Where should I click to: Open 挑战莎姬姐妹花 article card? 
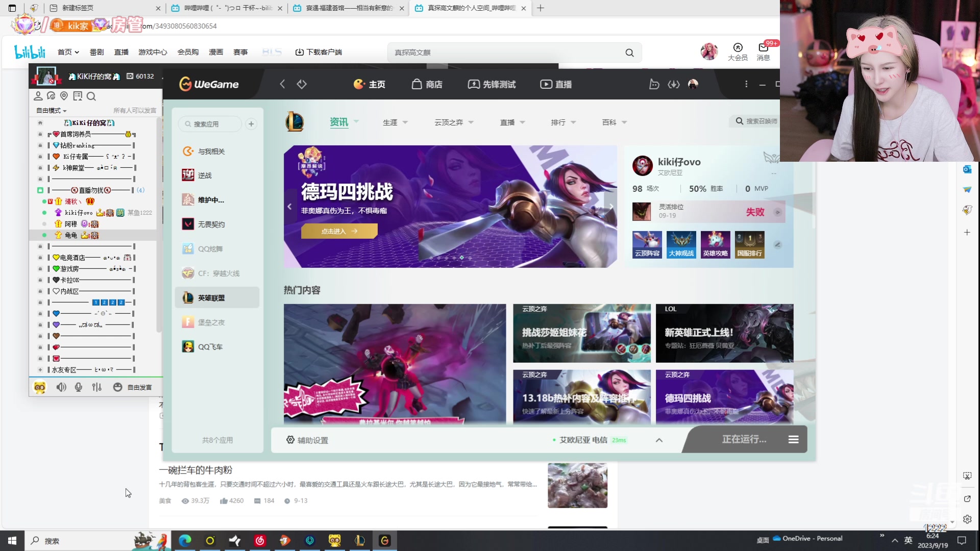click(x=582, y=333)
